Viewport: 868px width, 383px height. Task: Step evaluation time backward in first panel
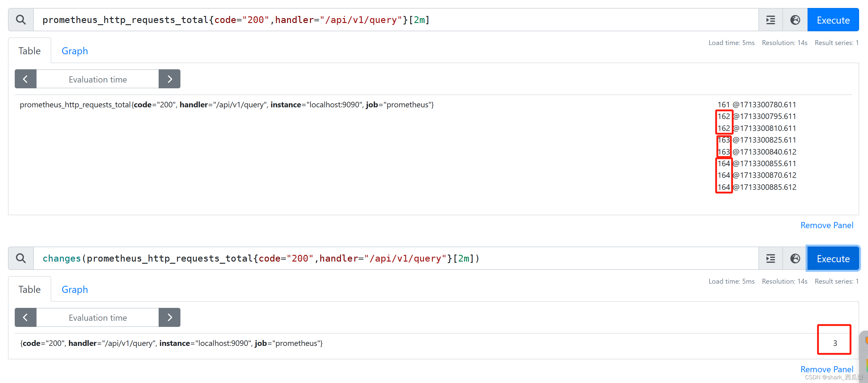(25, 79)
